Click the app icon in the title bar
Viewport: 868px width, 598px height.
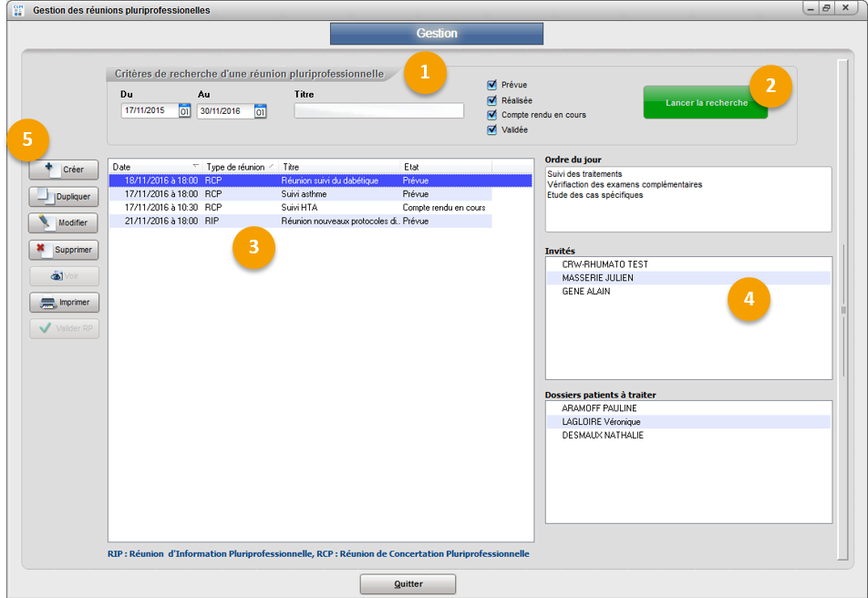click(16, 10)
